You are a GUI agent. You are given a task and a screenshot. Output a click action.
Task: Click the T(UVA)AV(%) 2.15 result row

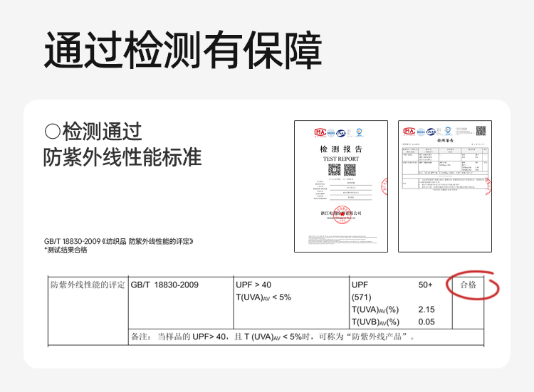(393, 309)
